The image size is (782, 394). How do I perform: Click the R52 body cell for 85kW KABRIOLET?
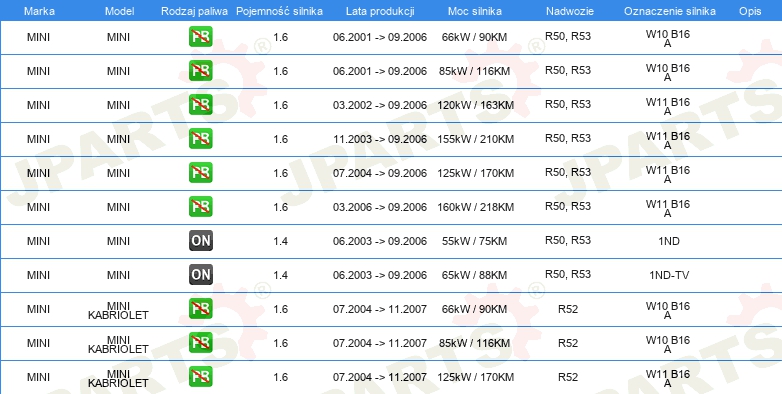coord(568,343)
